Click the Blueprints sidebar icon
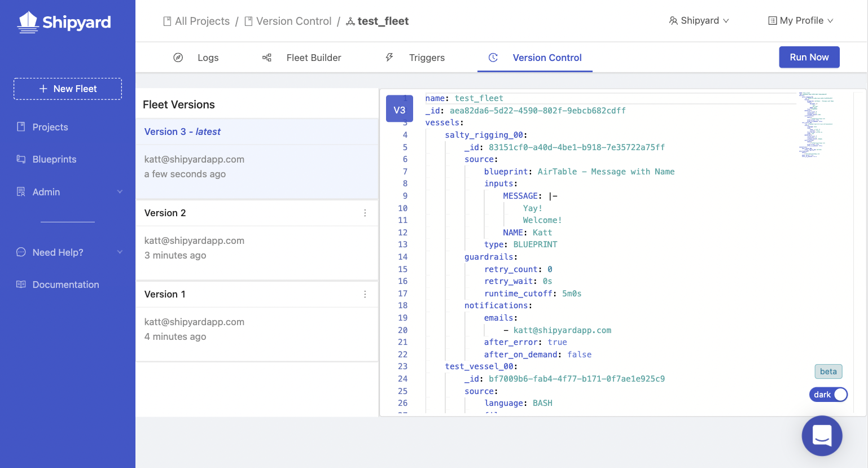The height and width of the screenshot is (468, 868). [21, 159]
